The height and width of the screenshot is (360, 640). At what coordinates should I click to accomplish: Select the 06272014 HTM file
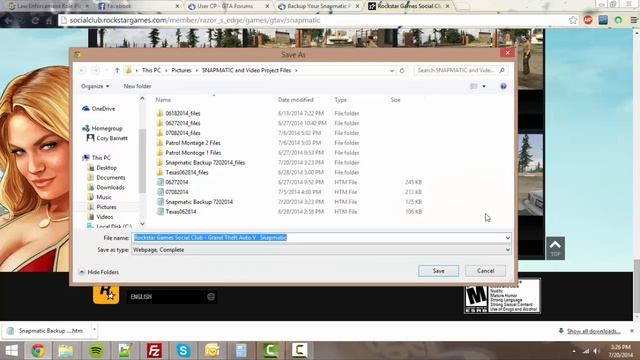coord(177,182)
